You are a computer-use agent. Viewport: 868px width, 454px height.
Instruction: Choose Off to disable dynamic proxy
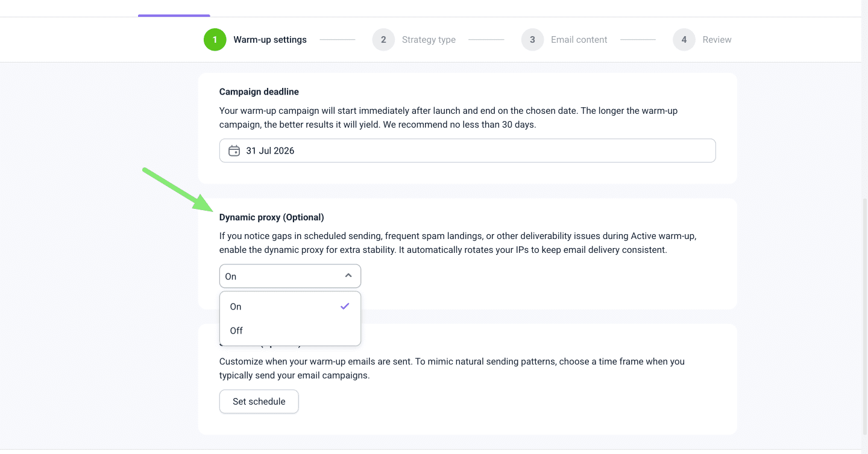pyautogui.click(x=236, y=331)
